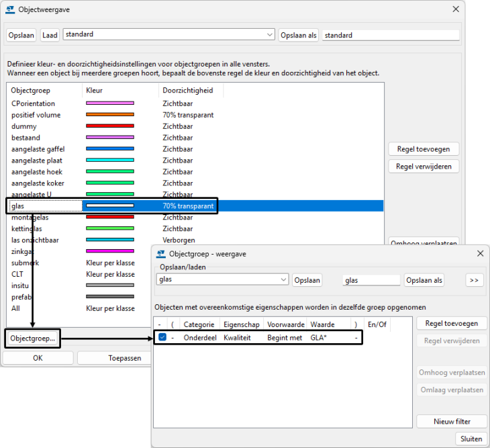Click the Onderdeel category cell
The image size is (490, 448).
pyautogui.click(x=200, y=338)
